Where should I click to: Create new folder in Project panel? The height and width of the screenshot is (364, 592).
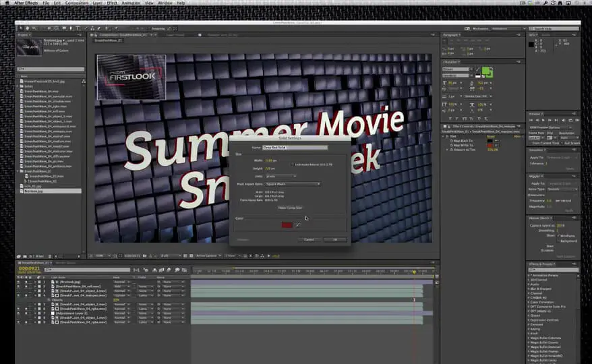(x=25, y=256)
